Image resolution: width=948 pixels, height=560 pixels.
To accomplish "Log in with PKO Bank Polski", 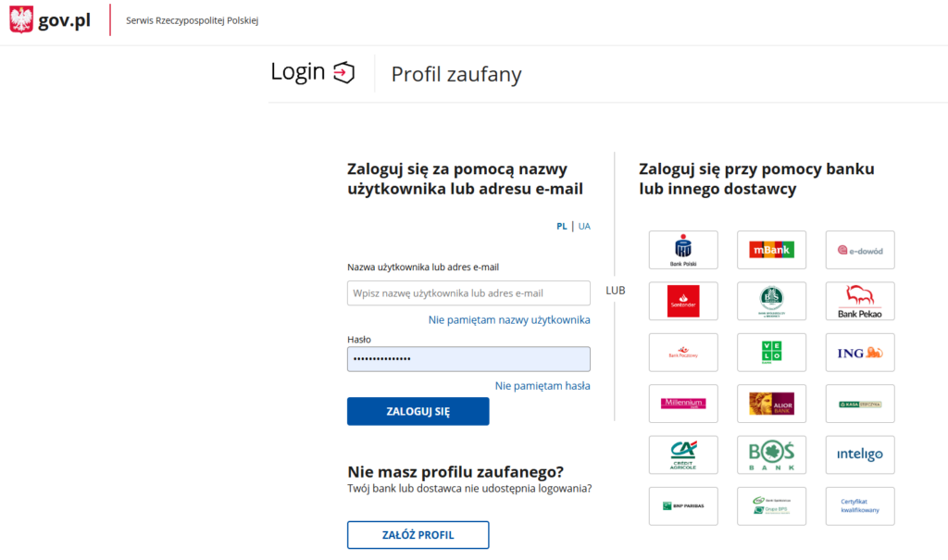I will point(683,250).
